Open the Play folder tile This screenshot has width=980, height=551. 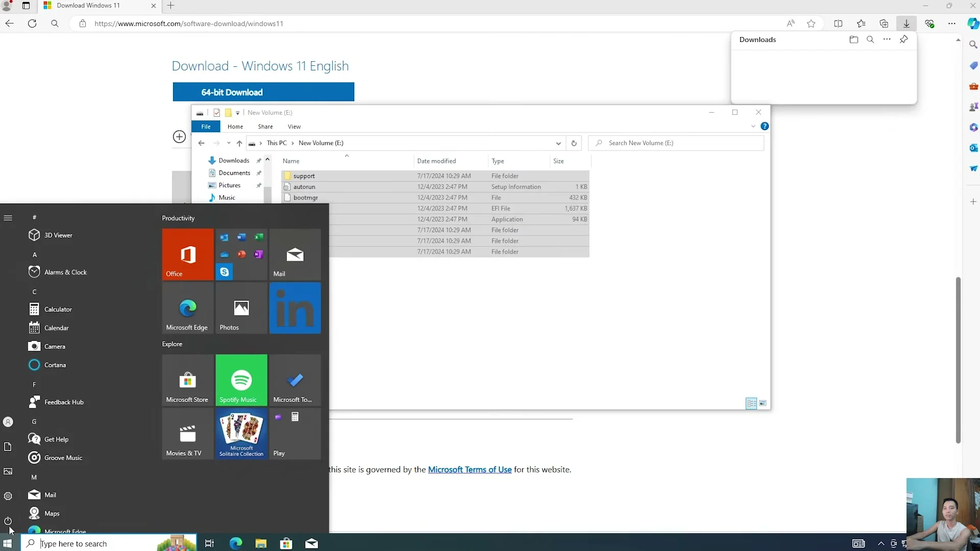point(295,434)
